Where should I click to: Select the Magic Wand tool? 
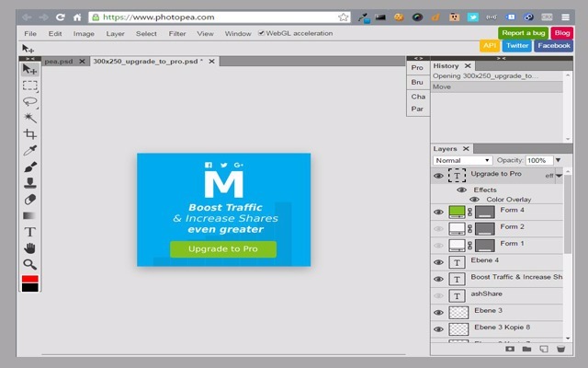point(30,118)
